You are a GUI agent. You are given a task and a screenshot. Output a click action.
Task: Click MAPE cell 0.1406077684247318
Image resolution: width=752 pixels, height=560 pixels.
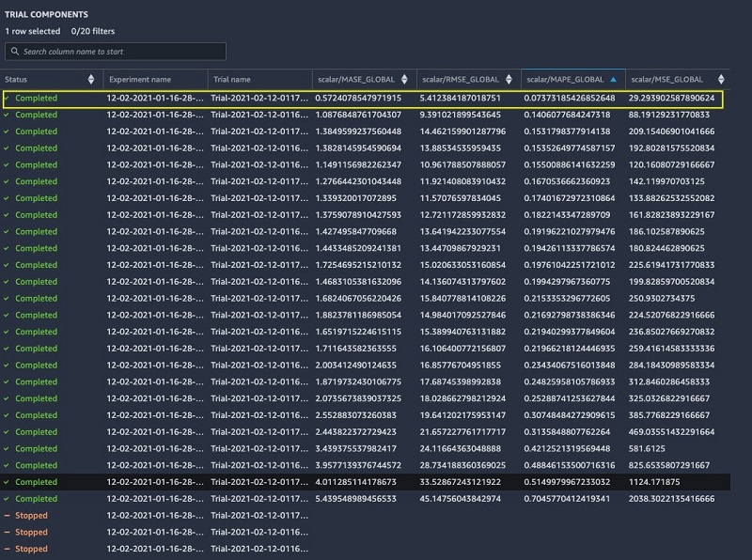[567, 115]
